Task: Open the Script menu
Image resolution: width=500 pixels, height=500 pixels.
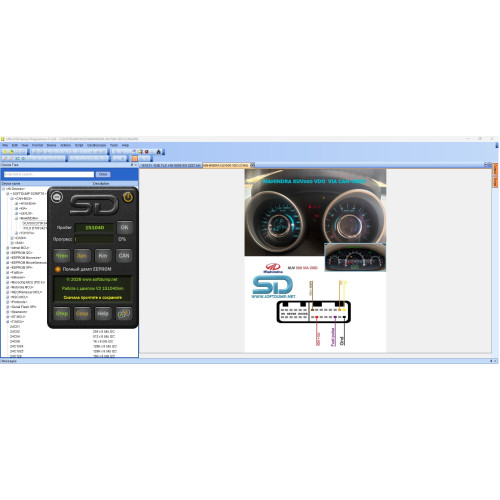Action: [x=79, y=145]
